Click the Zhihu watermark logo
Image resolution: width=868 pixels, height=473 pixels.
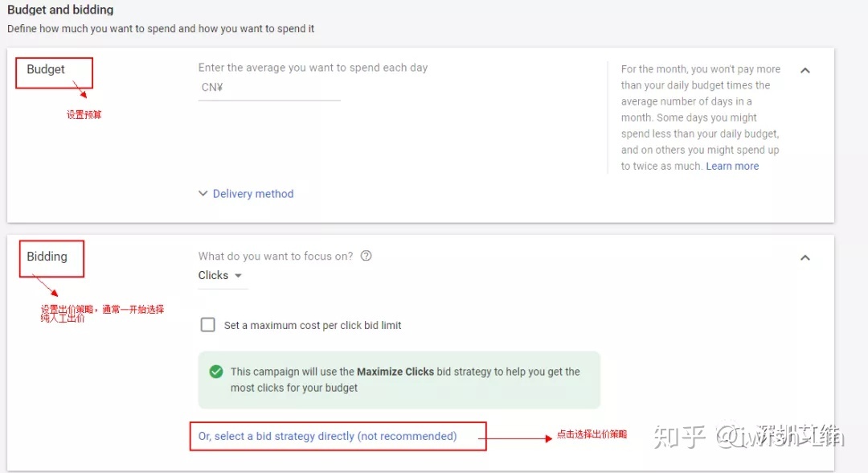pos(679,437)
